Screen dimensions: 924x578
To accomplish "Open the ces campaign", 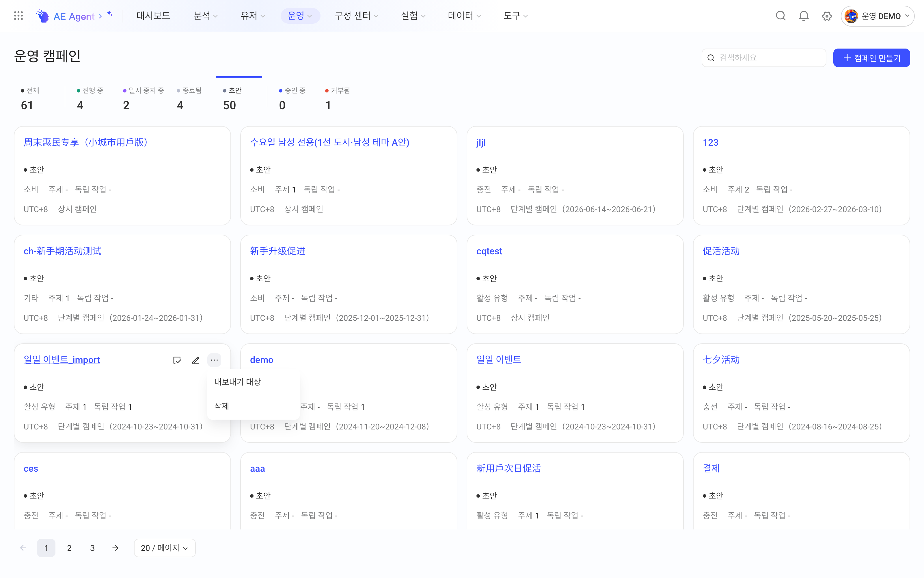I will [x=31, y=469].
